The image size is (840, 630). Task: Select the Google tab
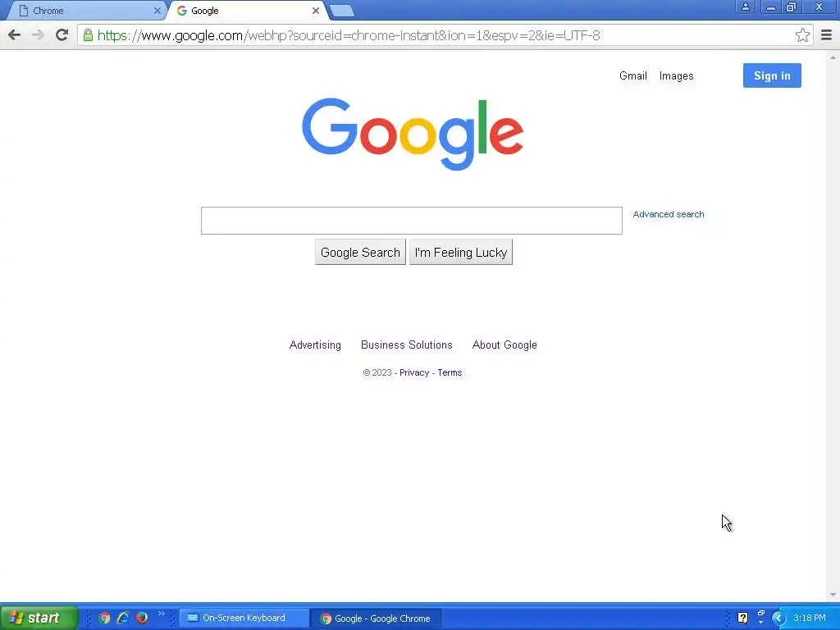point(248,11)
